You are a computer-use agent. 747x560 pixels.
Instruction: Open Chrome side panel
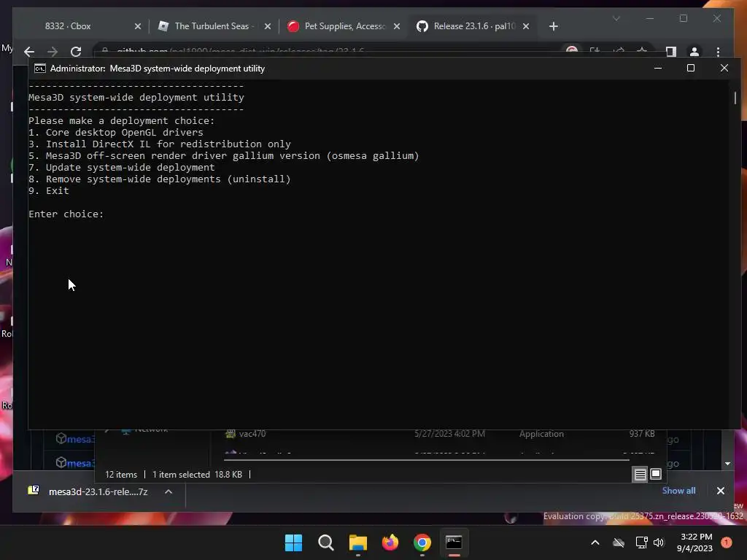(x=671, y=52)
